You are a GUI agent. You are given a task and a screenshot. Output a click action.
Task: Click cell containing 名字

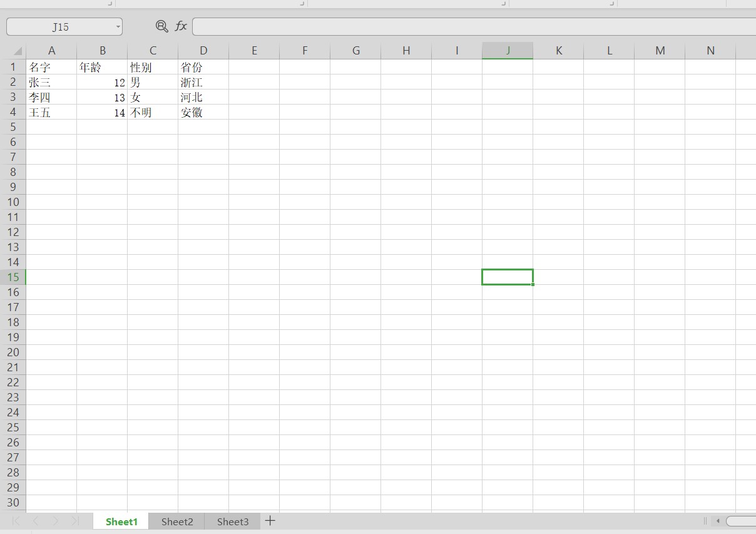point(51,67)
